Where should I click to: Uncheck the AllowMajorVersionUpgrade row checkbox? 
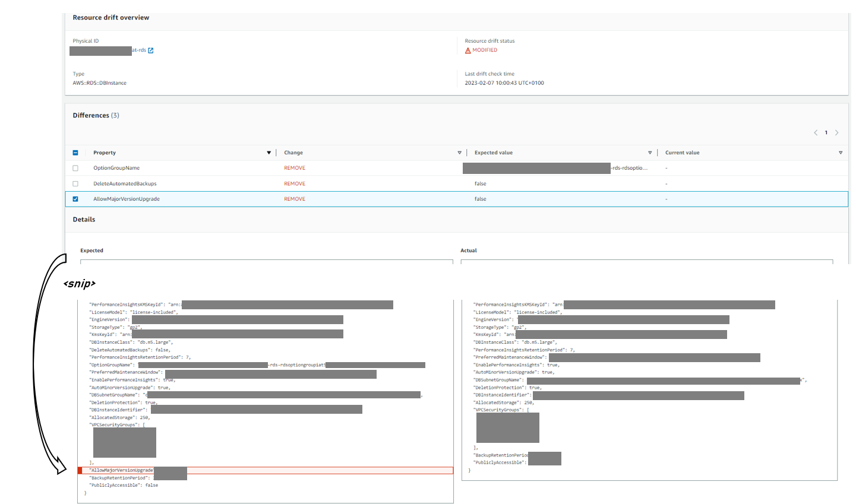click(75, 199)
